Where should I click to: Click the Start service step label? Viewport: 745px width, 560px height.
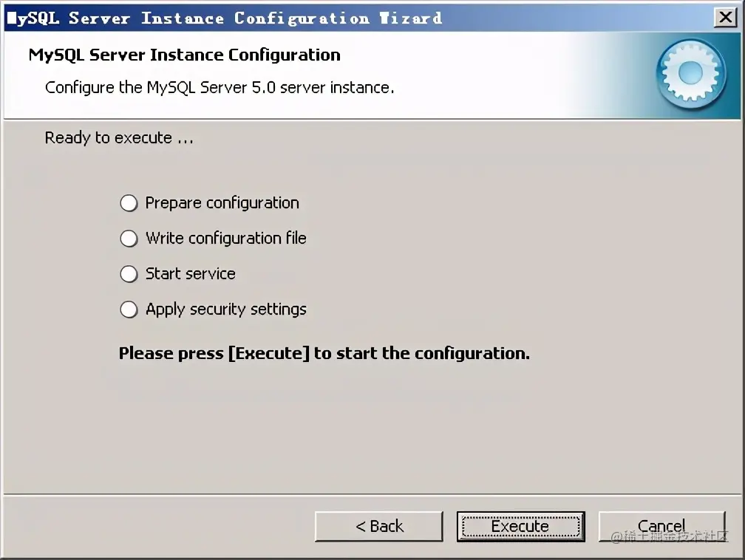pos(191,273)
